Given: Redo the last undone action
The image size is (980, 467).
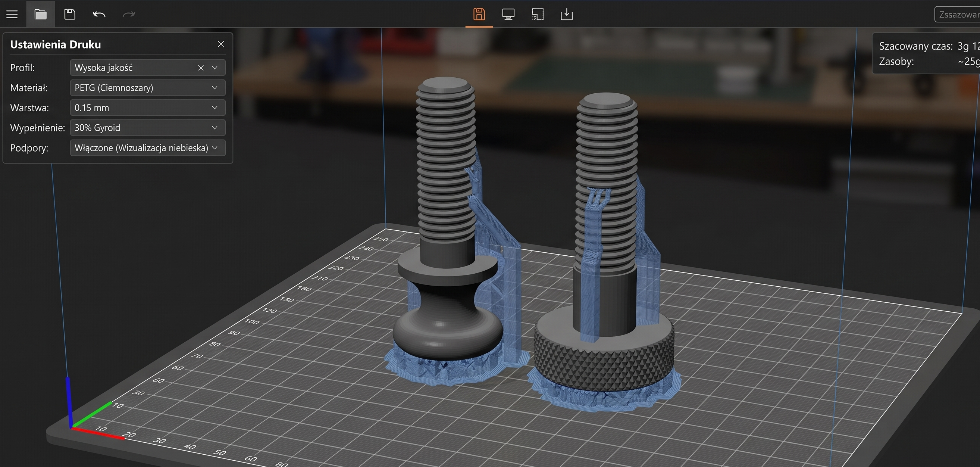Looking at the screenshot, I should [x=129, y=15].
